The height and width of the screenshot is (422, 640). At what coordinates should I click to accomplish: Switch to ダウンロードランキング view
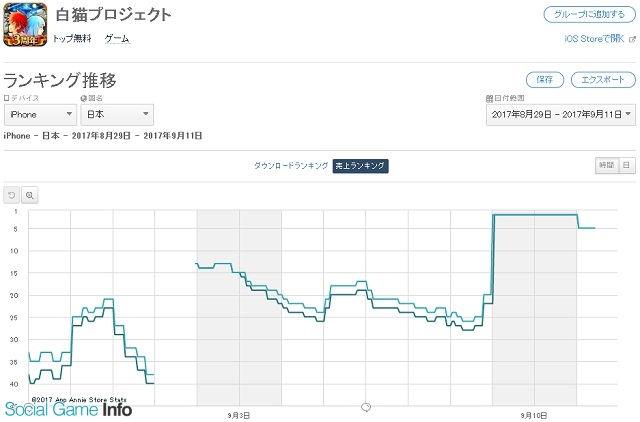[291, 166]
